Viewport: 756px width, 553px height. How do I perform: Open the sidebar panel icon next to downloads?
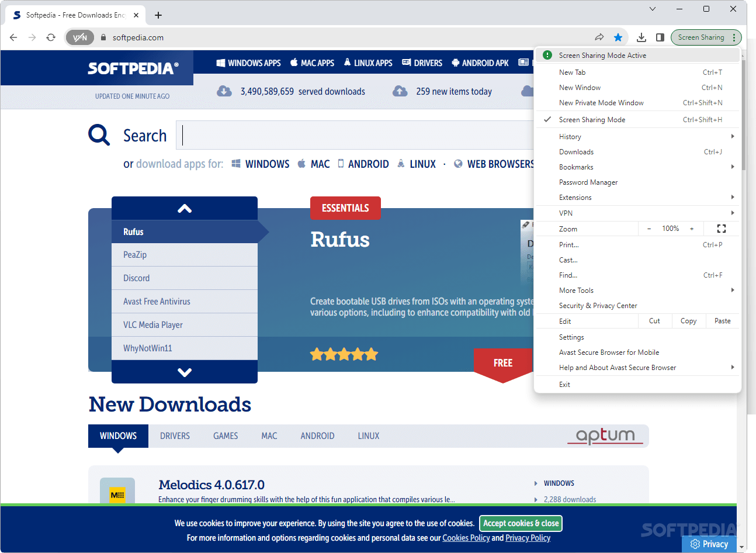pyautogui.click(x=660, y=37)
